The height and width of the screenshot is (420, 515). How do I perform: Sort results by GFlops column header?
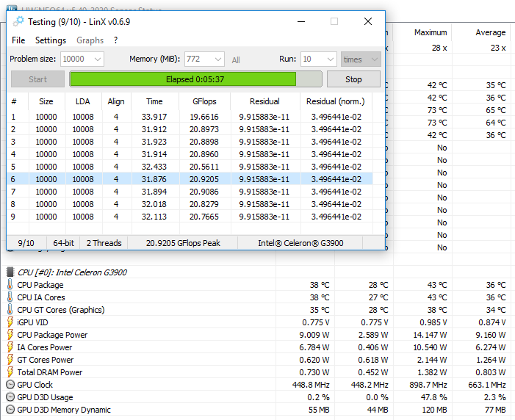pos(204,102)
